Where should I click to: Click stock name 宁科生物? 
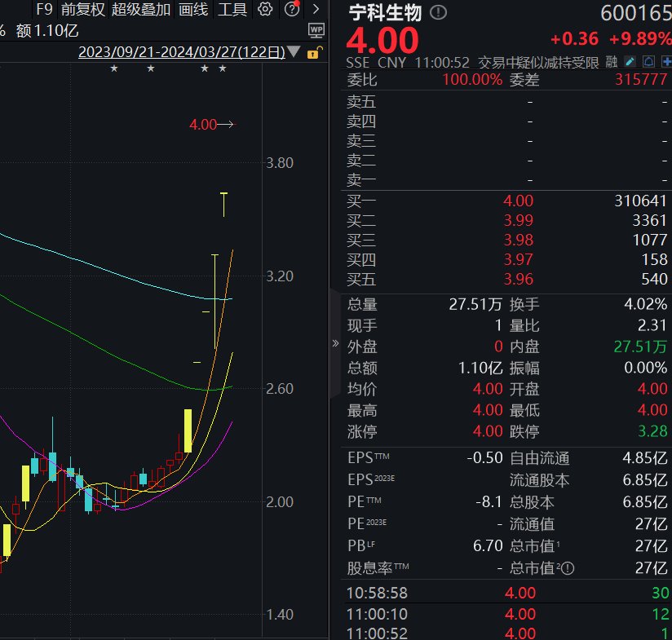pyautogui.click(x=385, y=12)
